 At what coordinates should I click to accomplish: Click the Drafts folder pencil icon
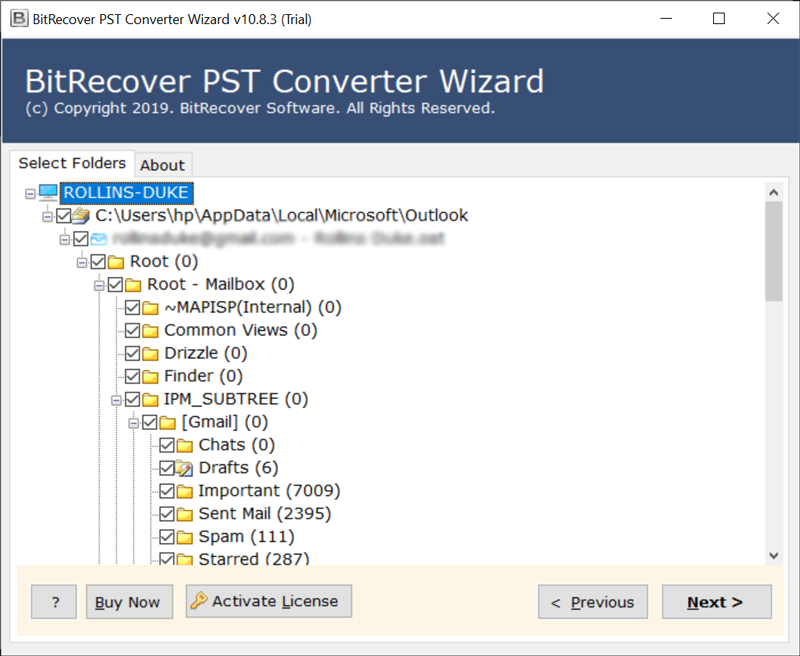click(x=184, y=468)
